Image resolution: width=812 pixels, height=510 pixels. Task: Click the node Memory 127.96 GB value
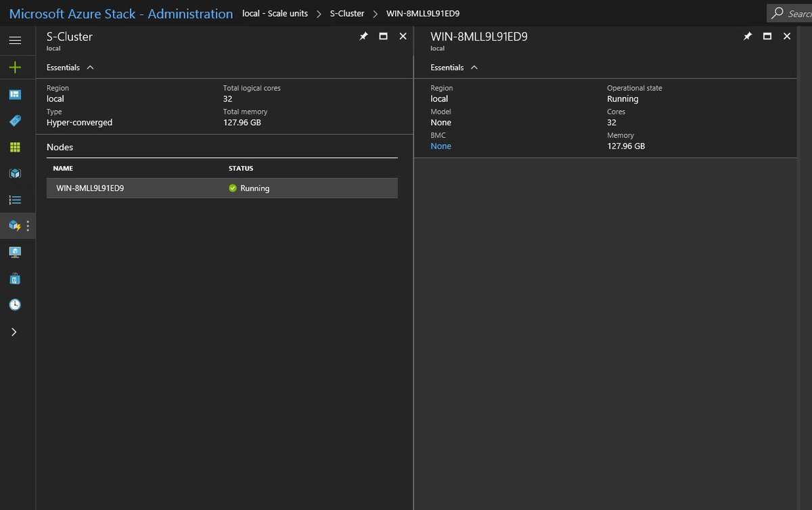click(626, 146)
